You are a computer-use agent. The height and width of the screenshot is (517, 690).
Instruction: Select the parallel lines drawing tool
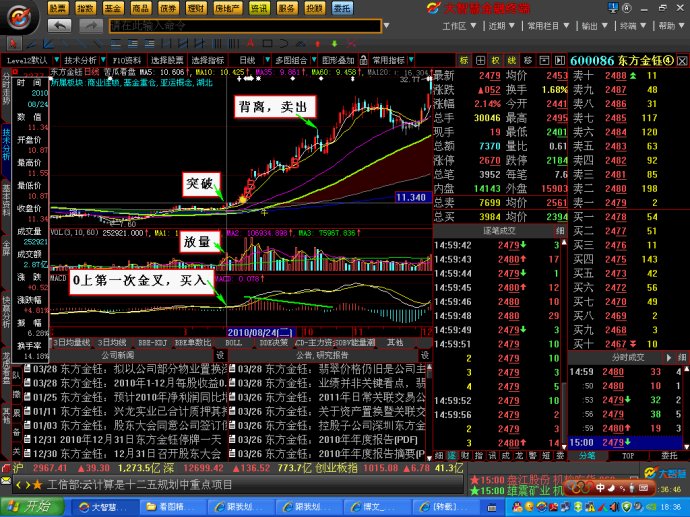tap(116, 44)
